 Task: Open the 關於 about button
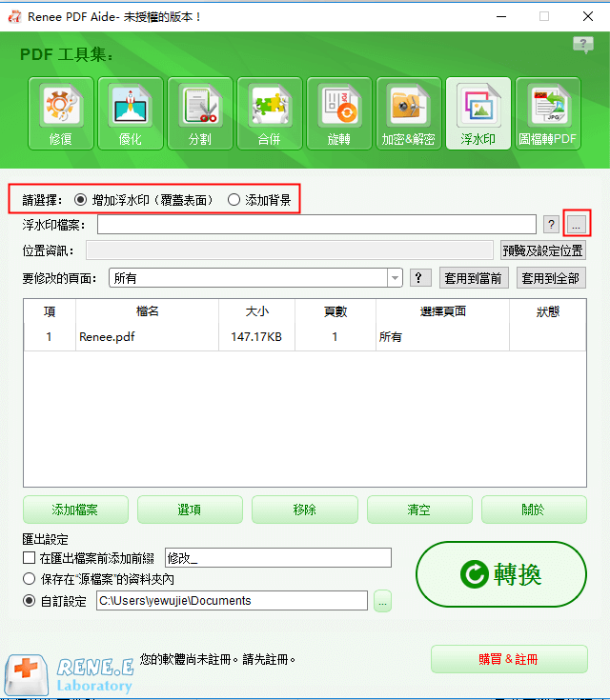tap(534, 510)
